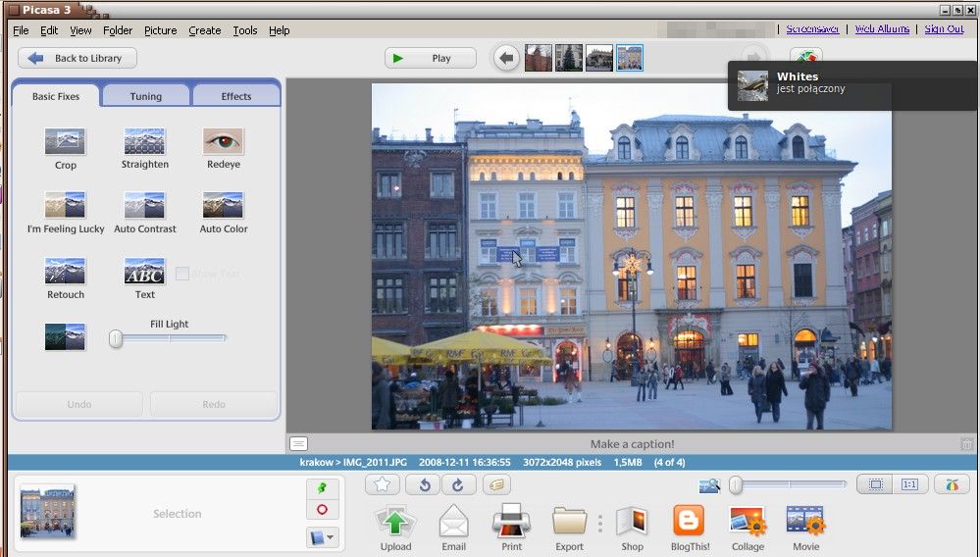Click the Fill Light preview icon
This screenshot has height=557, width=980.
coord(65,336)
